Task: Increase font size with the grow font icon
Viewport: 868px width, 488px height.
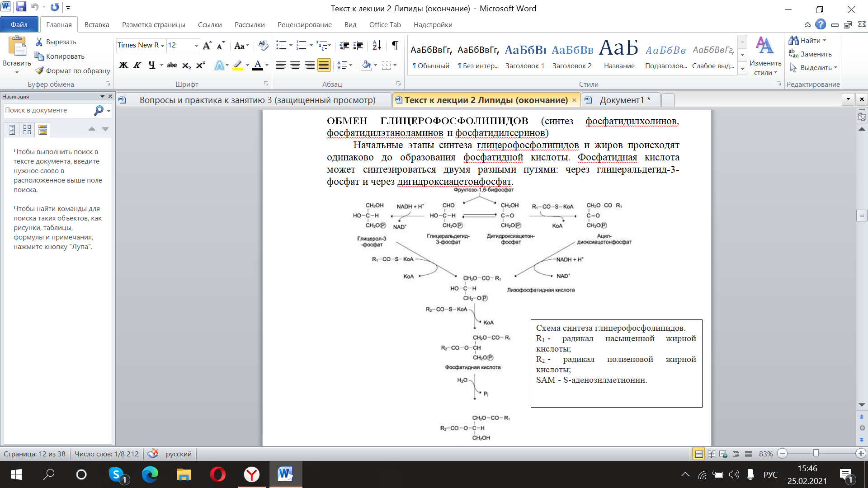Action: click(x=207, y=46)
